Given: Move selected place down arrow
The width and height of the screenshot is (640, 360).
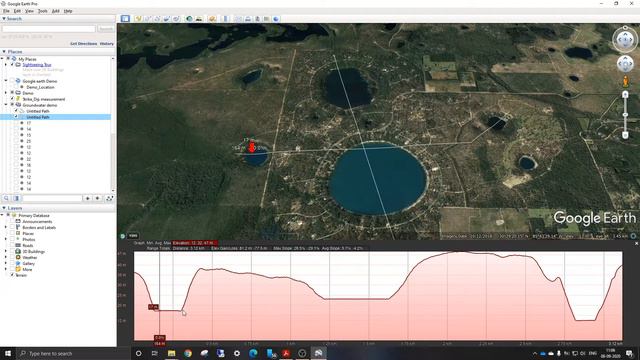Looking at the screenshot, I should [x=98, y=198].
